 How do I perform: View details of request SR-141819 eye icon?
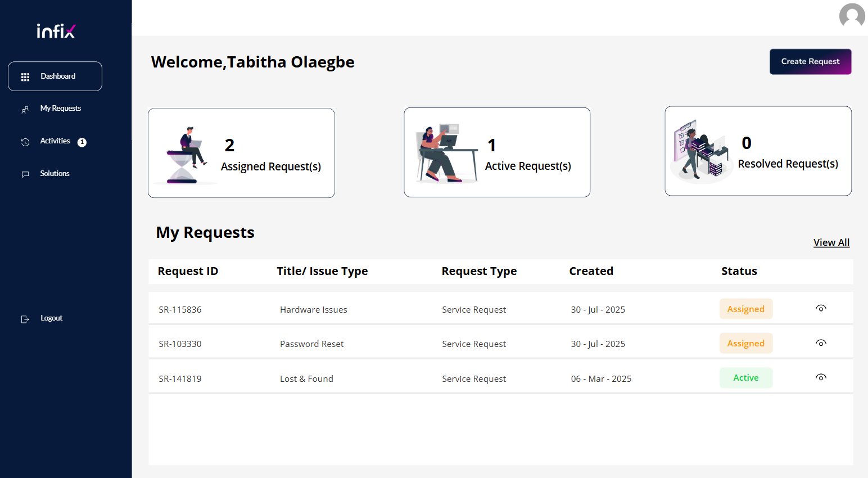pyautogui.click(x=821, y=377)
